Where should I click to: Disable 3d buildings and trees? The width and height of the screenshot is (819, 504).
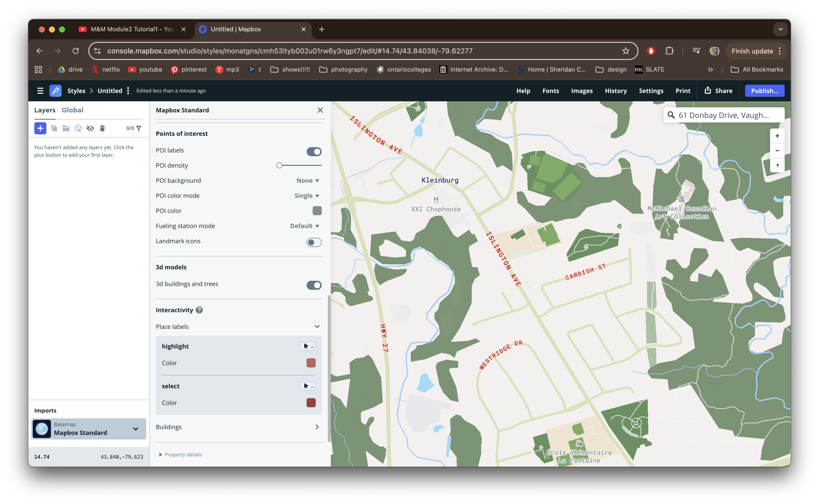point(313,285)
